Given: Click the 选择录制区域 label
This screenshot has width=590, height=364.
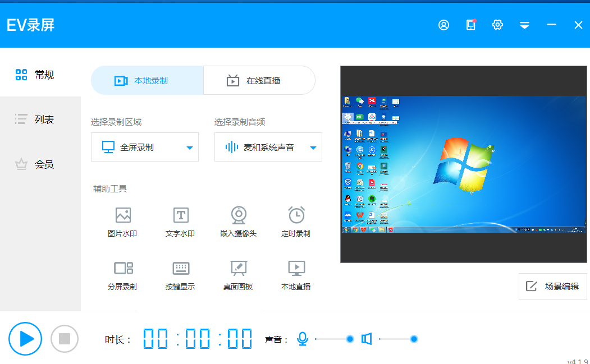Looking at the screenshot, I should 116,122.
